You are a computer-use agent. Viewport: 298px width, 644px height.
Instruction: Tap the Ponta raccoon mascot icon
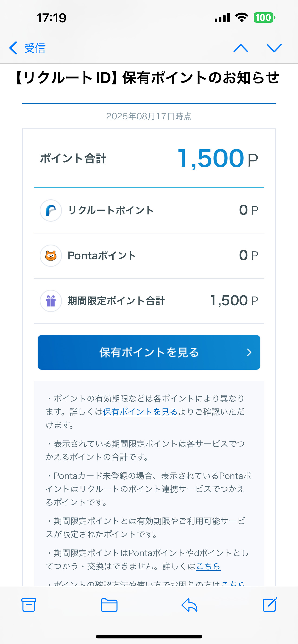(51, 256)
